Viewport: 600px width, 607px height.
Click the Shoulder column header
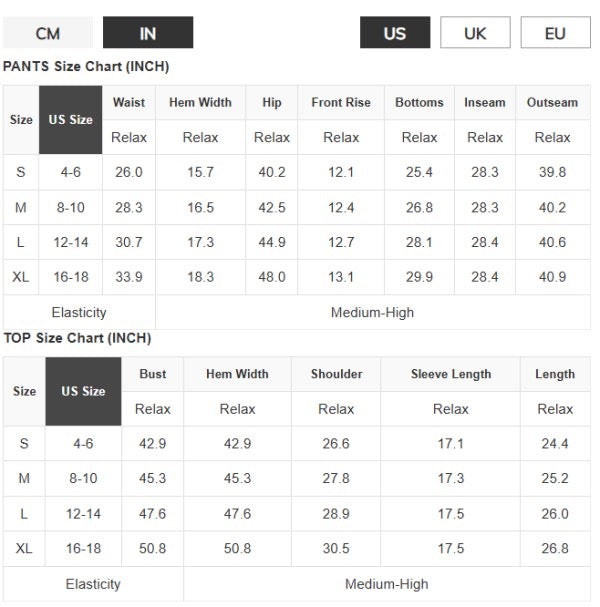point(336,374)
